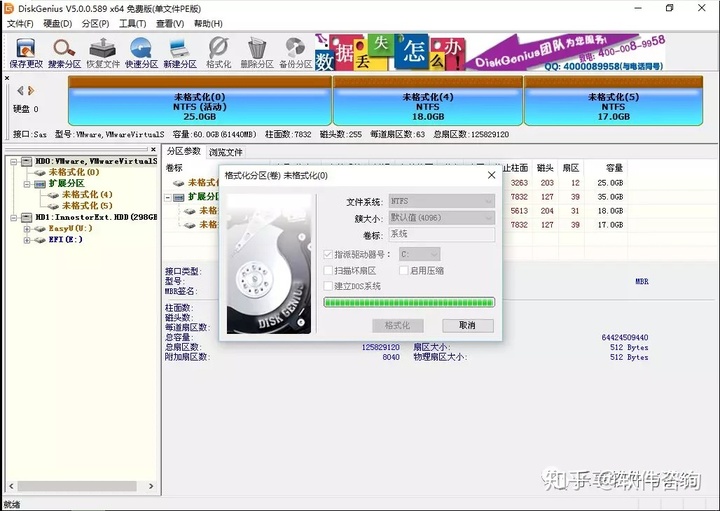Click the DiskGenius app logo in title bar
This screenshot has width=720, height=511.
click(9, 8)
